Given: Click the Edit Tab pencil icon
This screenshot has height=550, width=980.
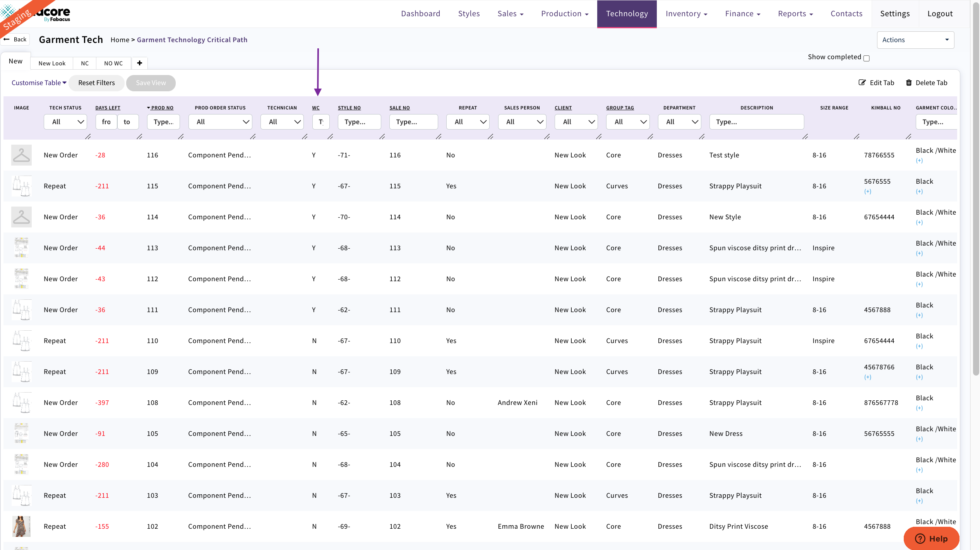Looking at the screenshot, I should click(x=863, y=82).
